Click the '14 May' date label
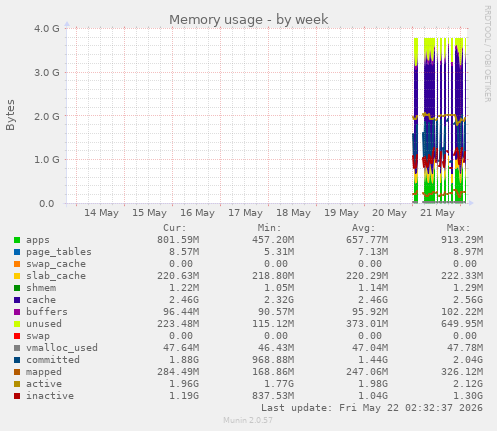This screenshot has height=431, width=497. point(101,213)
